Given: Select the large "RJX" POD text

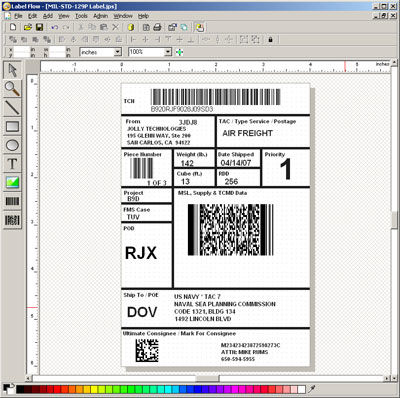Looking at the screenshot, I should [x=141, y=253].
